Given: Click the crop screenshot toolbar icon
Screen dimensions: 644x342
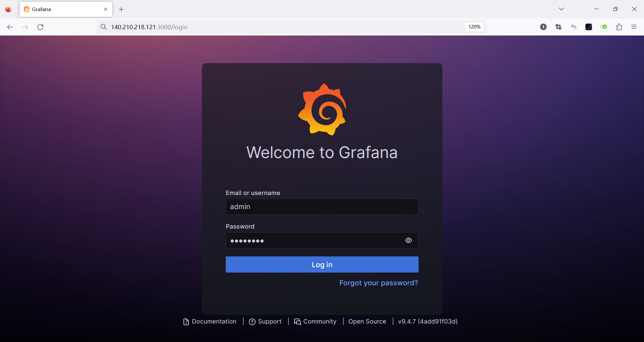Looking at the screenshot, I should click(x=558, y=27).
